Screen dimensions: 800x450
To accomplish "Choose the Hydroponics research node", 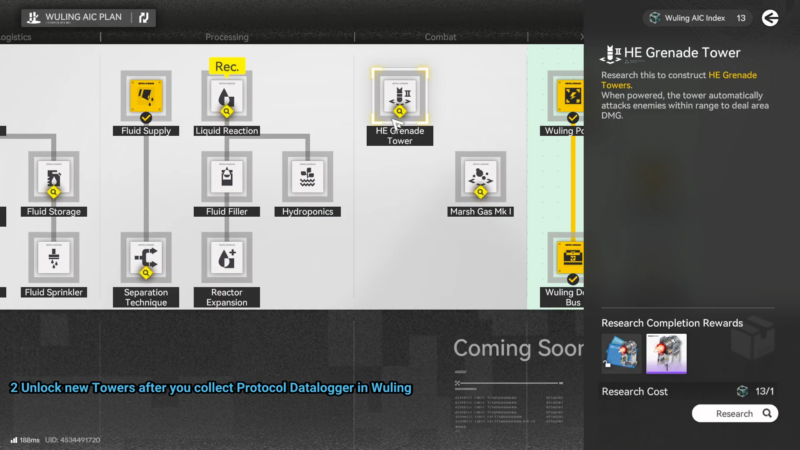I will tap(308, 178).
